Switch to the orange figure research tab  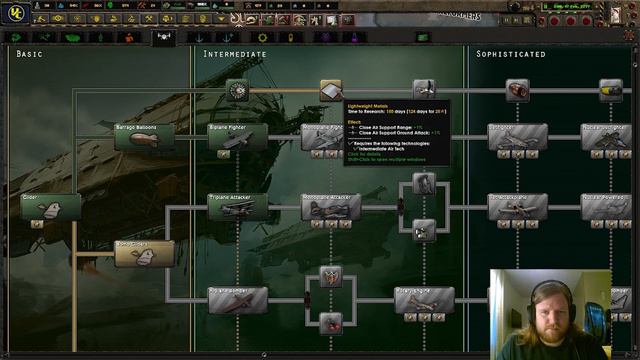[129, 38]
